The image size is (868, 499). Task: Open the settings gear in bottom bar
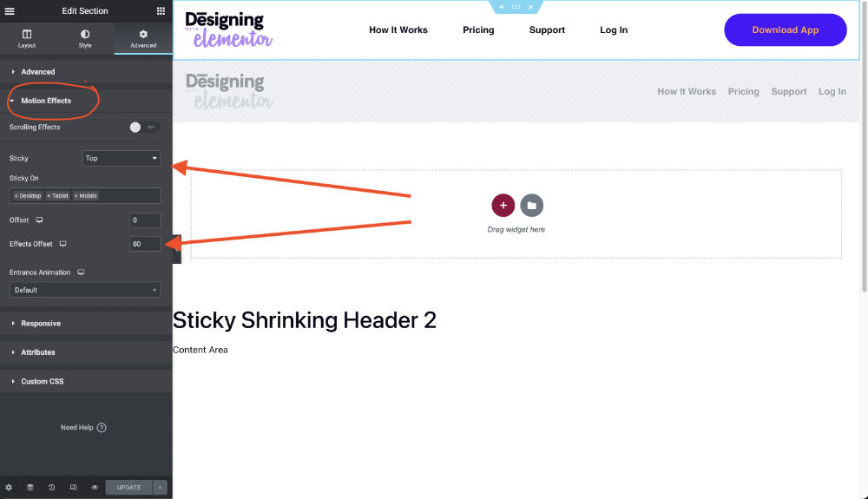click(x=9, y=488)
